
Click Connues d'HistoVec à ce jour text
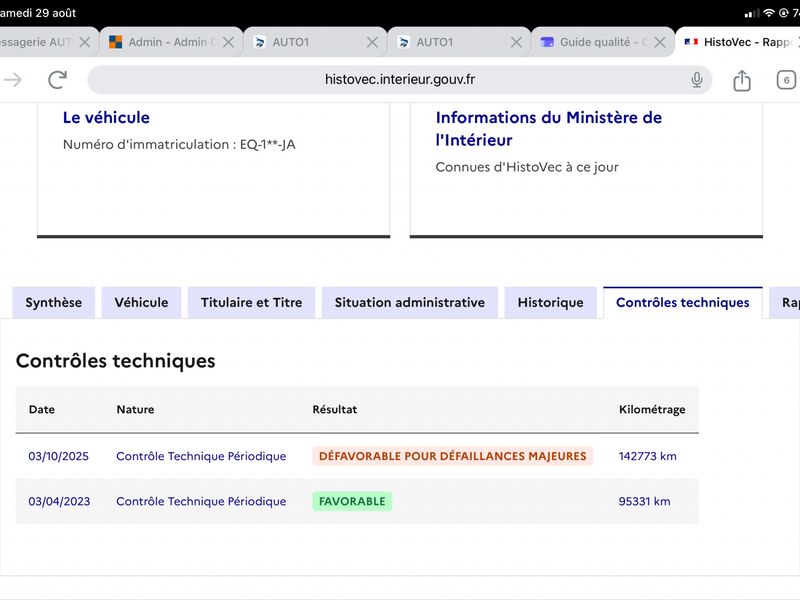527,167
